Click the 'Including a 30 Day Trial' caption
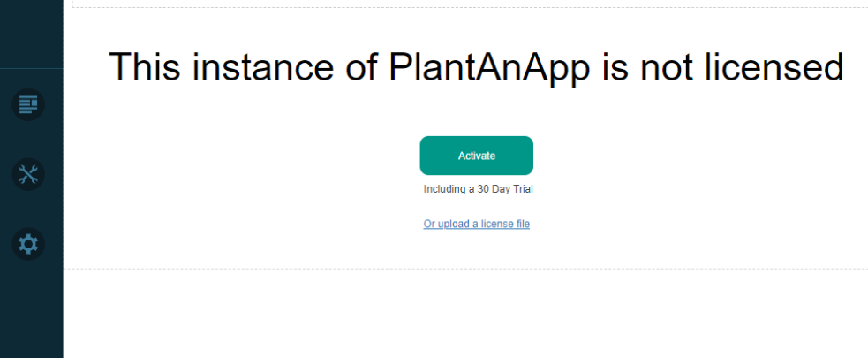This screenshot has height=358, width=868. point(479,189)
